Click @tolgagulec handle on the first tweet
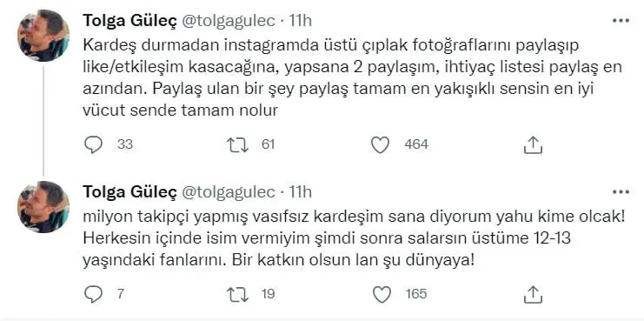 pos(229,21)
